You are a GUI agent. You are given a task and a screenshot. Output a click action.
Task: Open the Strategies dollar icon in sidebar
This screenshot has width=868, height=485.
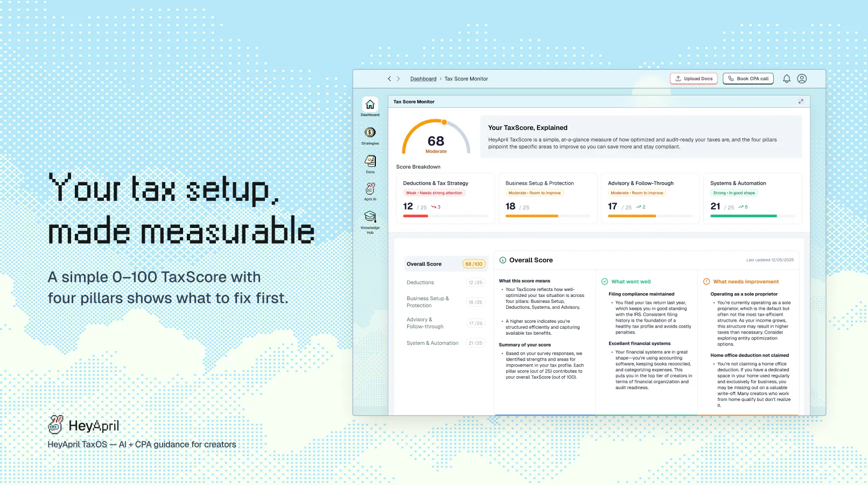[x=370, y=133]
